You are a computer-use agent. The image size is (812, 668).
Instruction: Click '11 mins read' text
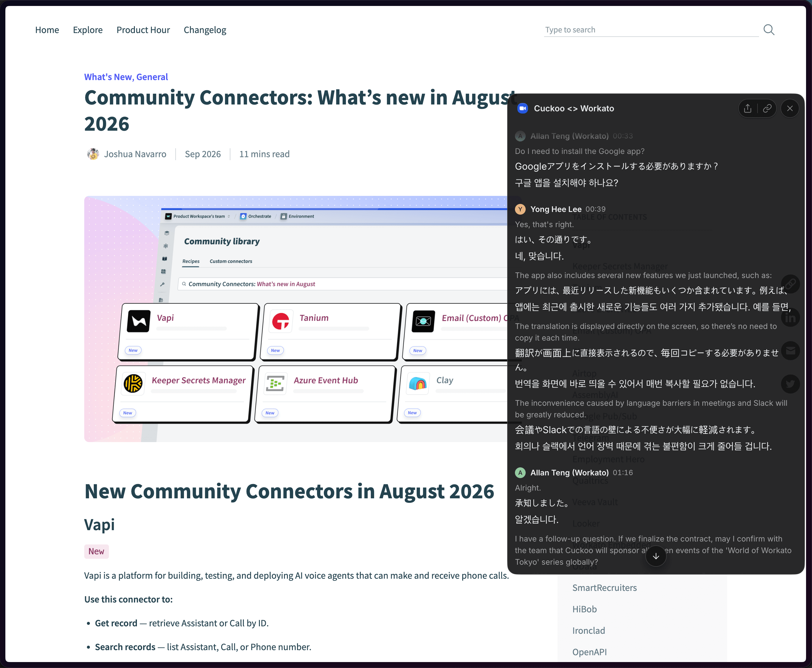click(264, 154)
